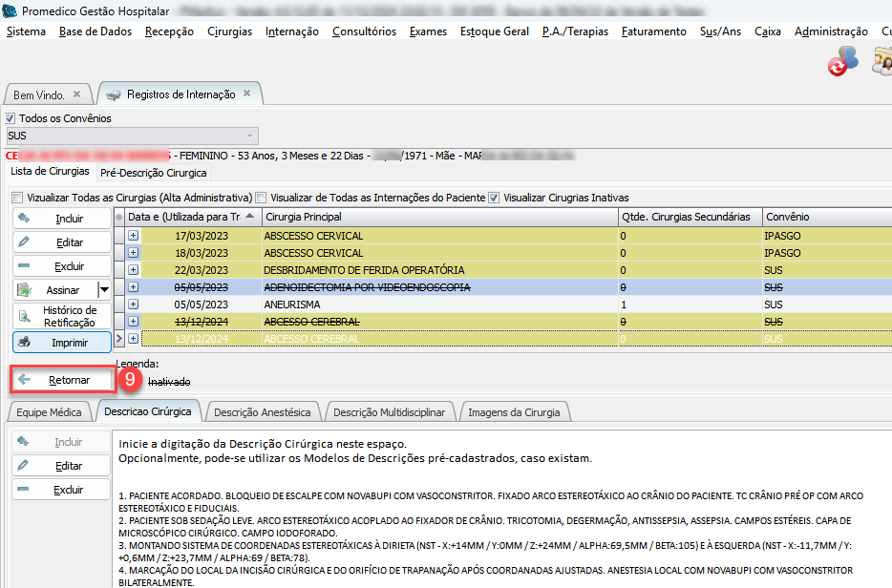Click the Incluir icon in the surgery list
The height and width of the screenshot is (588, 892).
click(x=24, y=219)
